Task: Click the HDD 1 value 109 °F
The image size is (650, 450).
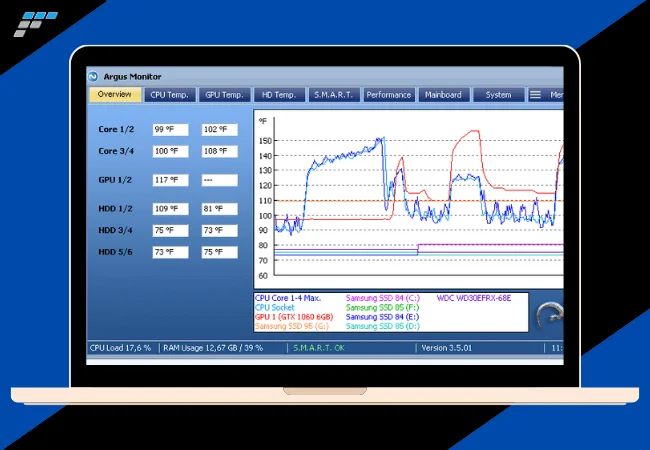Action: point(170,209)
